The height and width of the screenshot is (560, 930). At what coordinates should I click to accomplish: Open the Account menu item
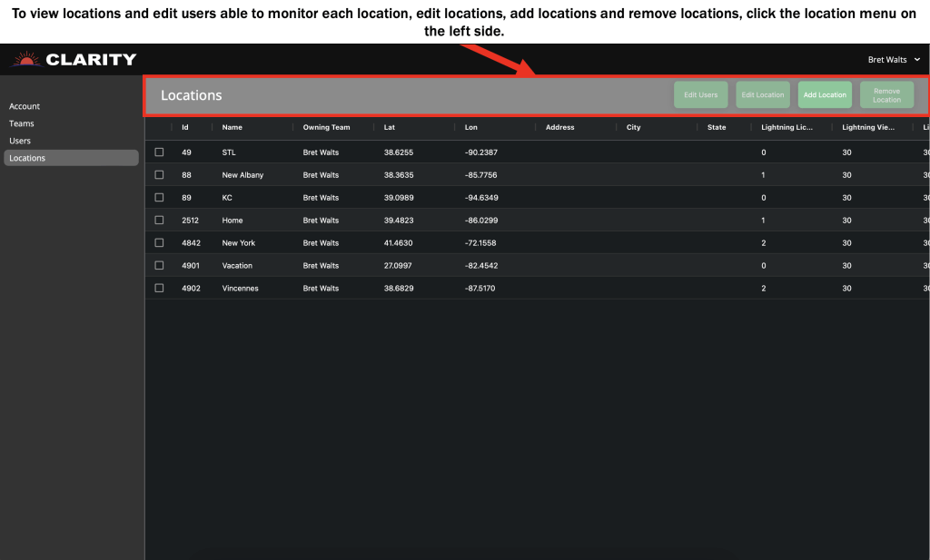pos(25,106)
